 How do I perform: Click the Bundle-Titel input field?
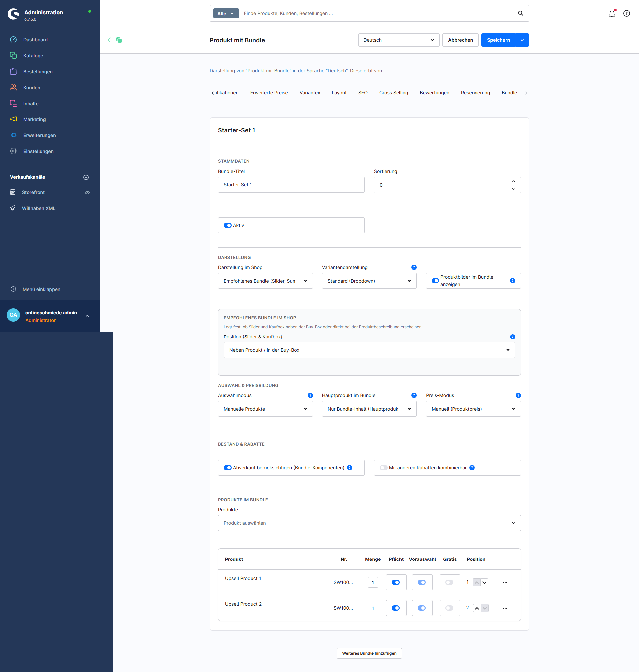tap(291, 185)
